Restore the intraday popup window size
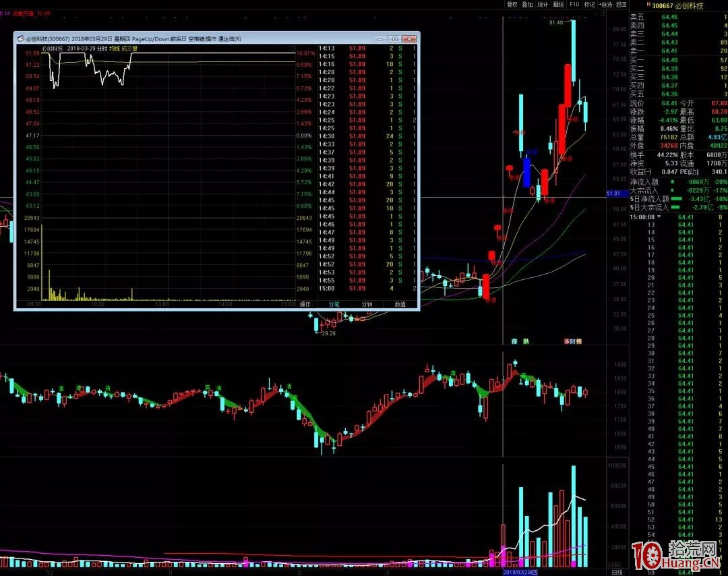The width and height of the screenshot is (728, 576). 394,39
